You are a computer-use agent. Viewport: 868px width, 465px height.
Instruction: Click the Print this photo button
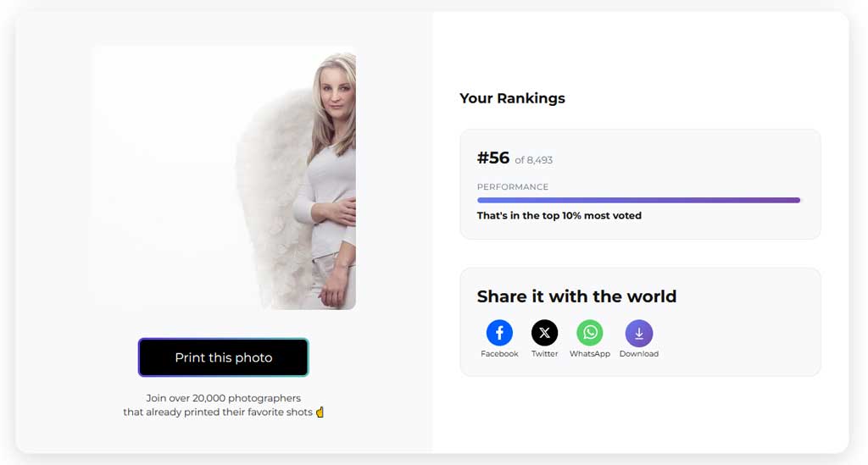click(223, 357)
